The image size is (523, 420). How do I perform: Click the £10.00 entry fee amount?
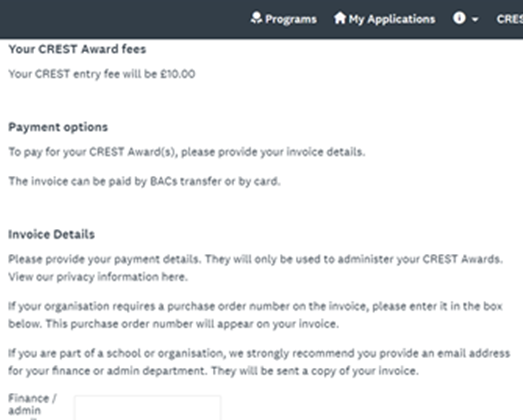click(178, 74)
